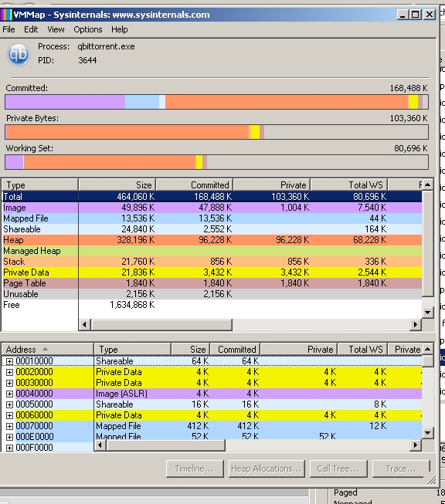Sort summary table by Committed column

pos(195,185)
